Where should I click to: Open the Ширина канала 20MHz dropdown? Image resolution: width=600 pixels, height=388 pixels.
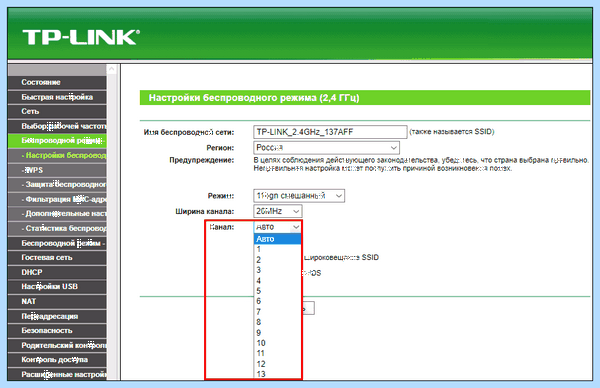(x=277, y=211)
